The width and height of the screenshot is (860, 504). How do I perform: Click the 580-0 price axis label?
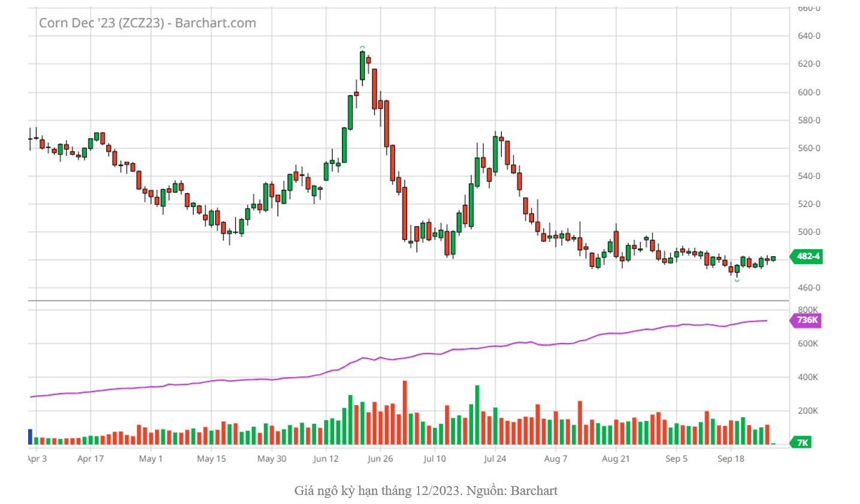(809, 120)
